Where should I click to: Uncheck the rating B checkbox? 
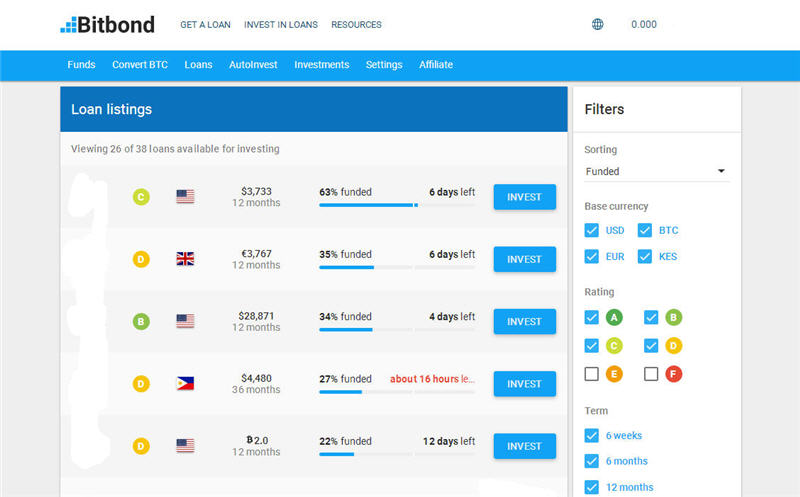(651, 317)
